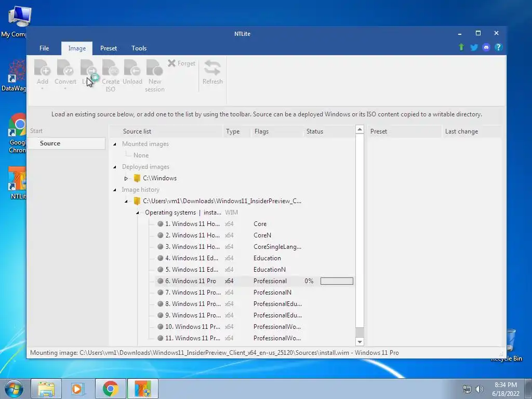Open the Discord icon in title area
532x399 pixels.
click(486, 47)
